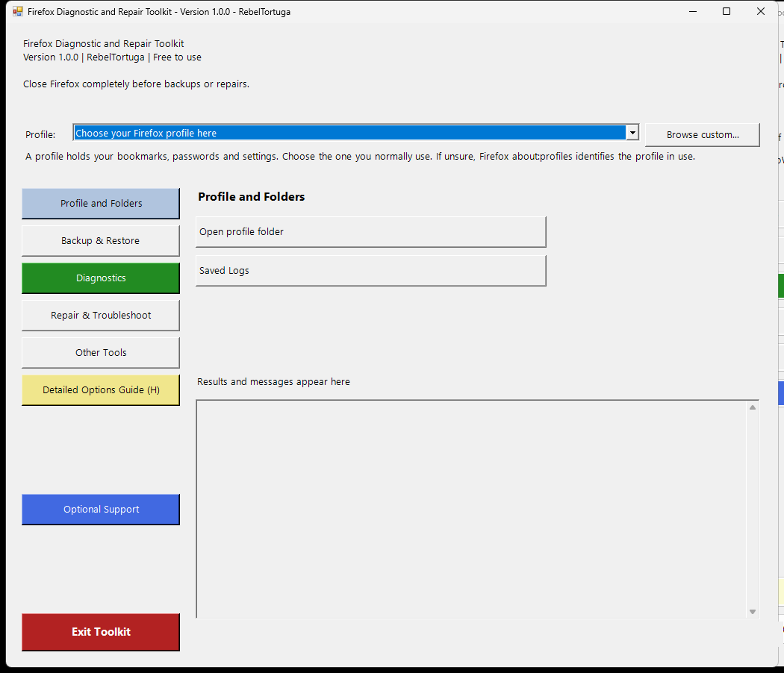Click the Browse custom... button
784x673 pixels.
(x=702, y=135)
